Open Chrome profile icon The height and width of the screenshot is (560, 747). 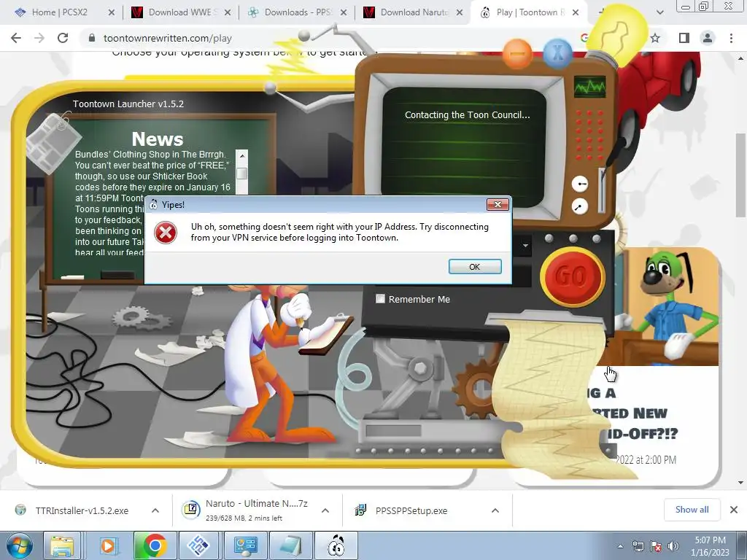click(708, 38)
